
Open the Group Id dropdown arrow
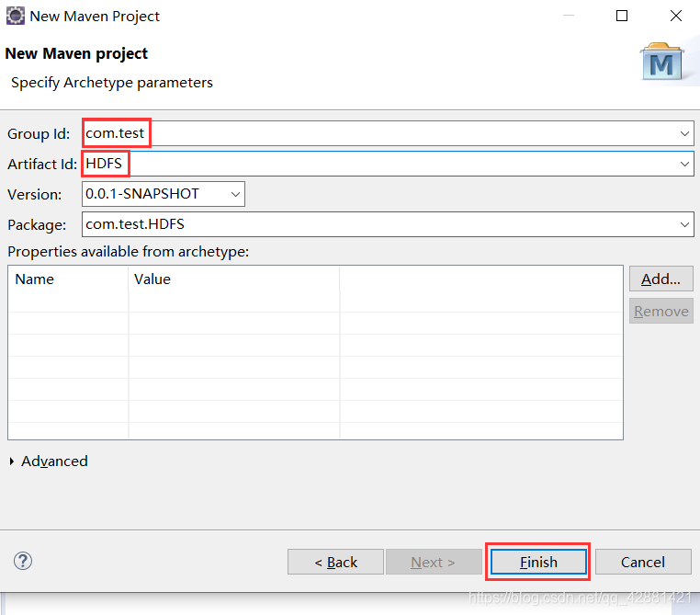coord(684,133)
